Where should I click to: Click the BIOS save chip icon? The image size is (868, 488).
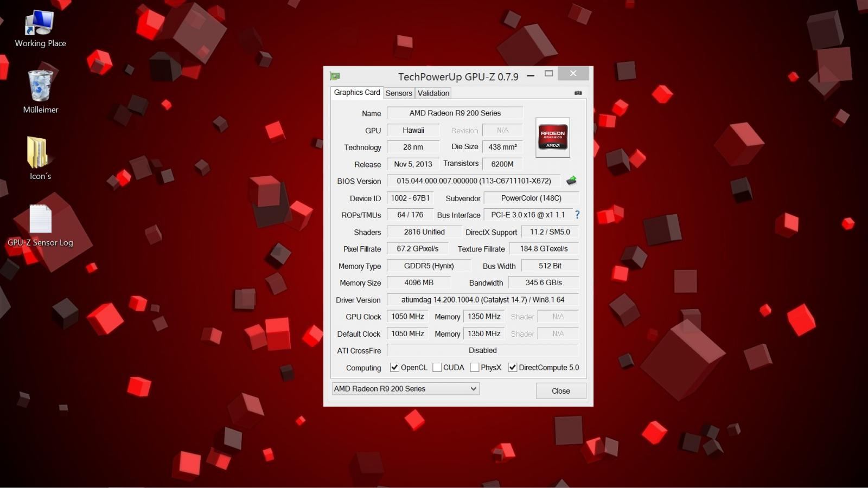(571, 181)
